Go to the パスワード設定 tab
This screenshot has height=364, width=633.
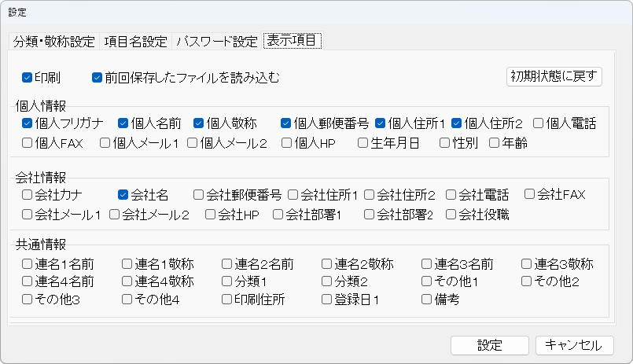point(217,42)
